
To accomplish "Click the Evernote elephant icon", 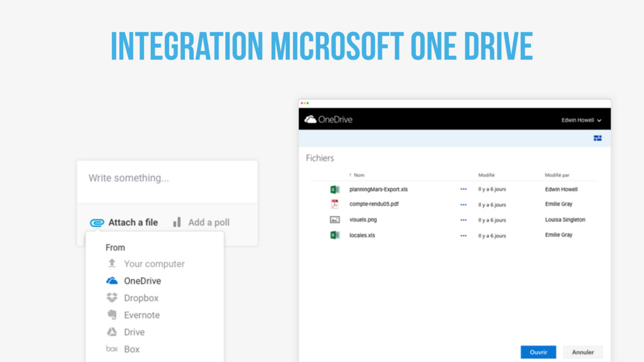I will [112, 315].
